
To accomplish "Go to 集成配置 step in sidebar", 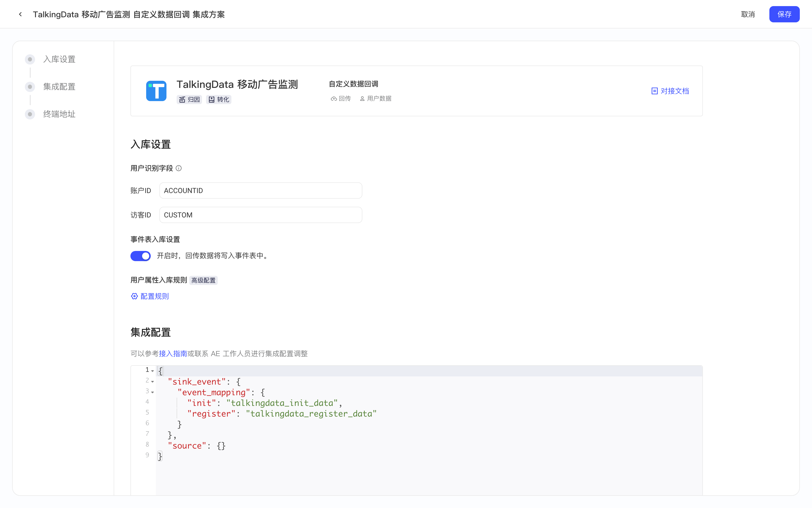I will tap(51, 87).
